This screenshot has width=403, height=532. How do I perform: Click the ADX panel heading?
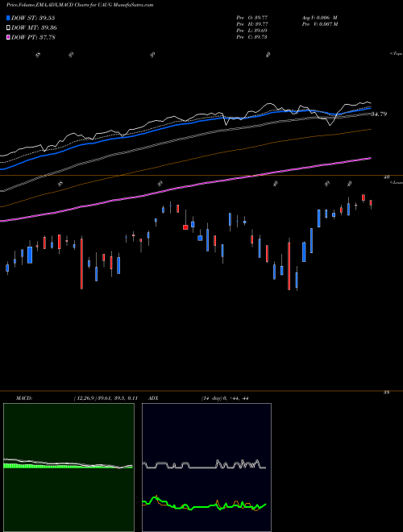pos(153,398)
